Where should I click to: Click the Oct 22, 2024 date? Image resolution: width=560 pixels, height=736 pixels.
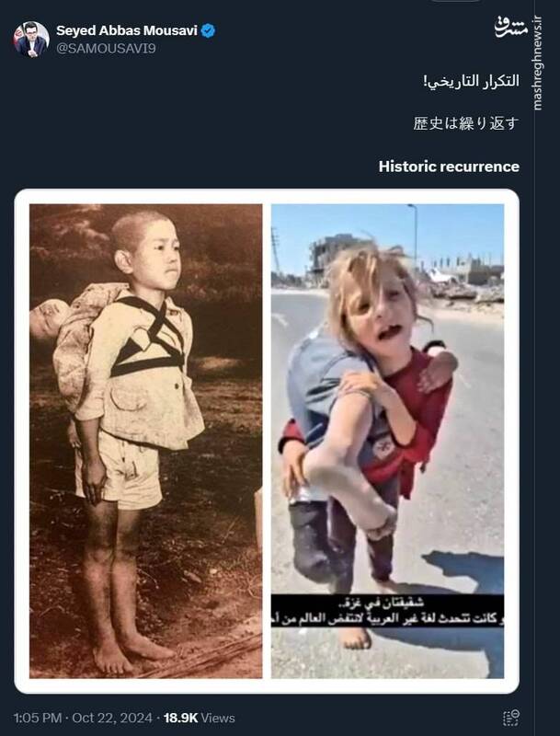112,719
